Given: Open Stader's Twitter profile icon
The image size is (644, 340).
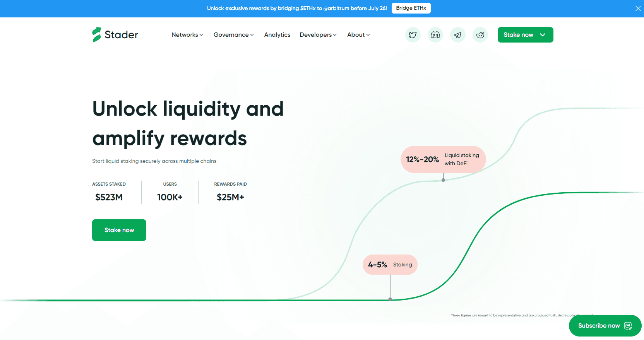Looking at the screenshot, I should pyautogui.click(x=413, y=35).
